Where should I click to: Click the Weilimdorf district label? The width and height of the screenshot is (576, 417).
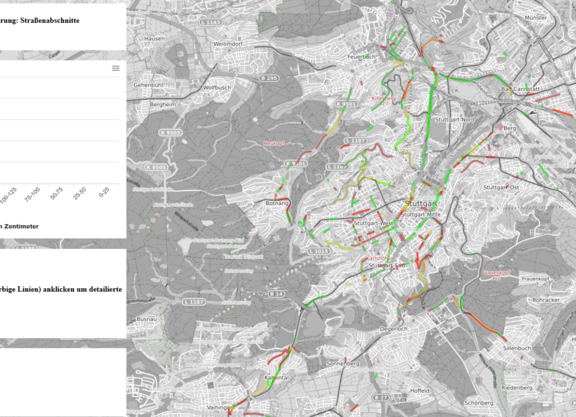point(228,44)
